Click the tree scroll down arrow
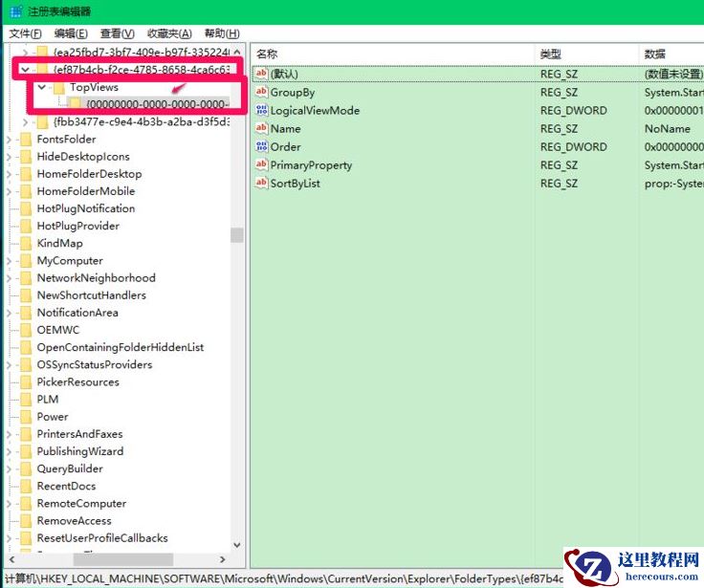This screenshot has height=588, width=704. [237, 545]
